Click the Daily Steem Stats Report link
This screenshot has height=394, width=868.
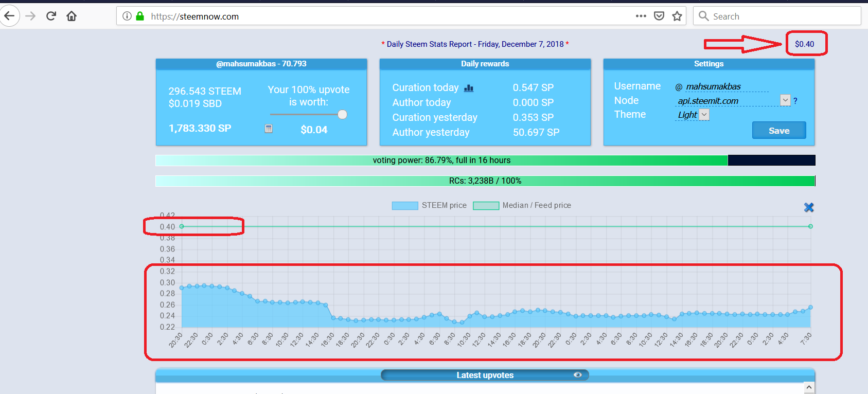[x=475, y=44]
